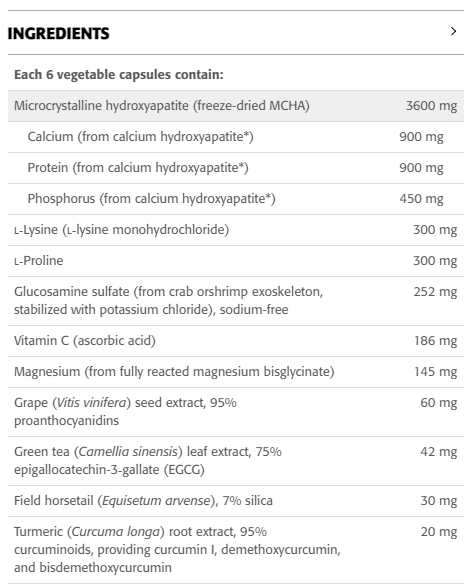Select the Microcrystalline hydroxyapatite row

[236, 106]
